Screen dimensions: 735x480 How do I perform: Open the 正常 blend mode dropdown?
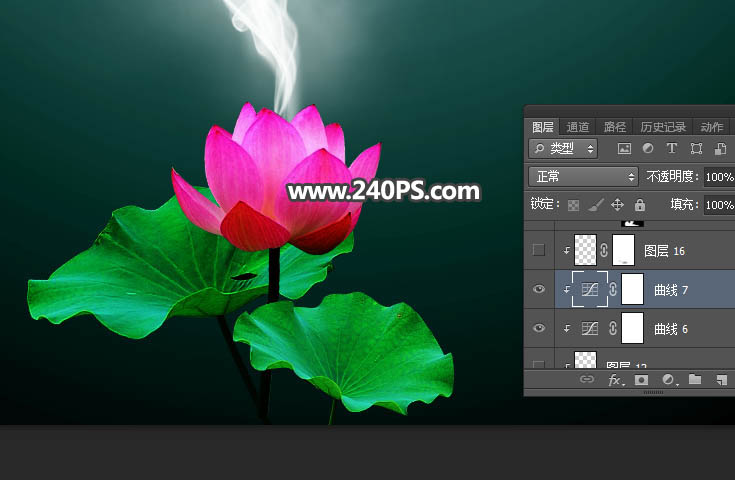pos(584,177)
